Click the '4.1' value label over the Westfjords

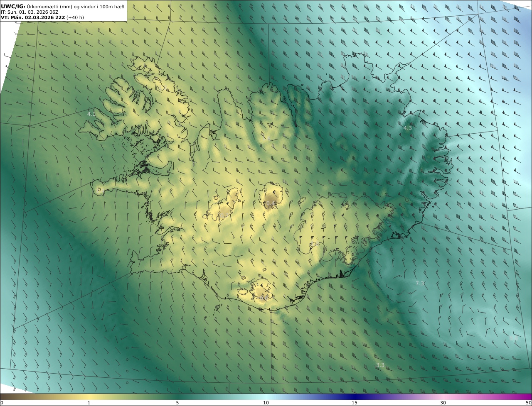point(91,114)
